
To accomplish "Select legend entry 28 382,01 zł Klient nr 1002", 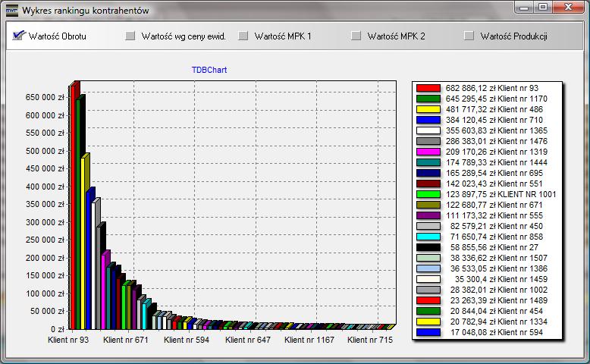I will coord(498,290).
